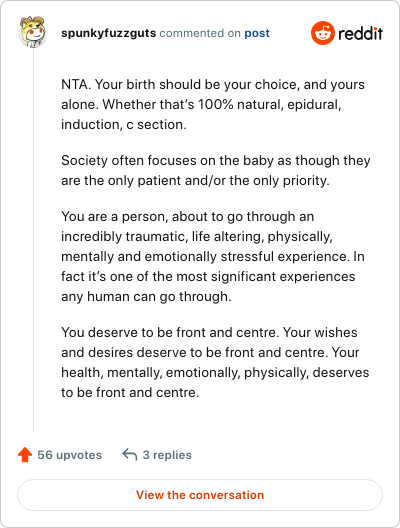Click the reply arrow icon

130,454
